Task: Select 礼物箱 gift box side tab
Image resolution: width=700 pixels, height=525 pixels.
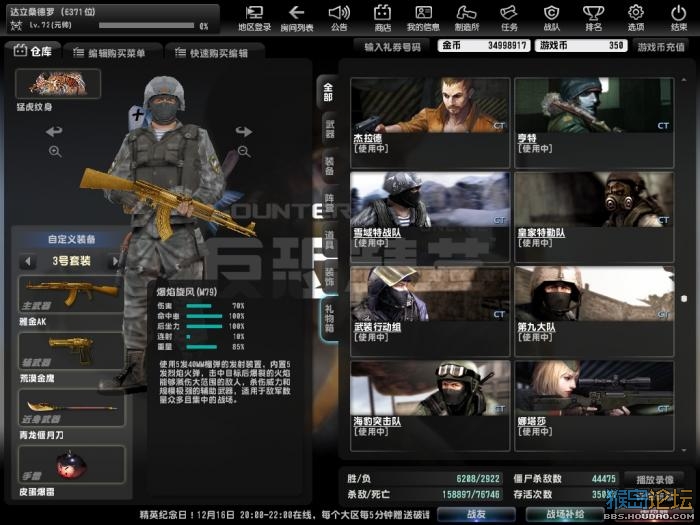Action: tap(329, 318)
